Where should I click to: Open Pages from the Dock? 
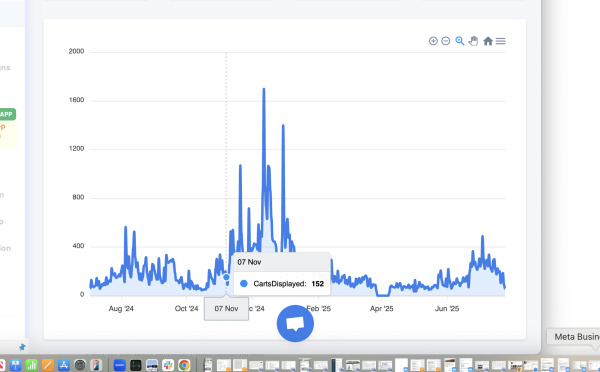click(x=47, y=365)
